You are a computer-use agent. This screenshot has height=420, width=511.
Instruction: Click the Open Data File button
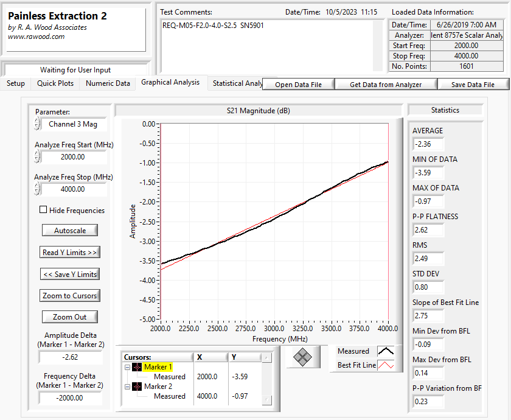coord(298,85)
